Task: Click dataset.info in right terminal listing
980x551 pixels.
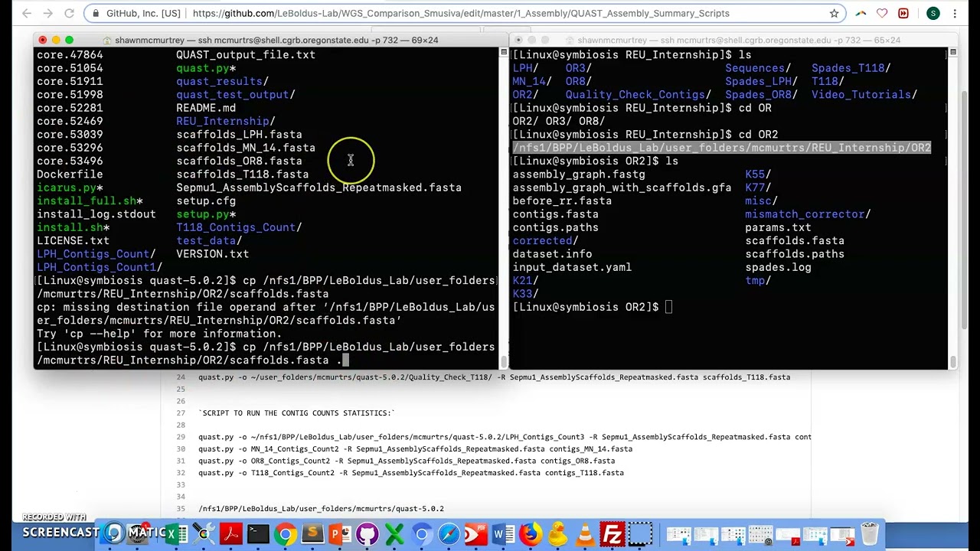Action: (552, 254)
